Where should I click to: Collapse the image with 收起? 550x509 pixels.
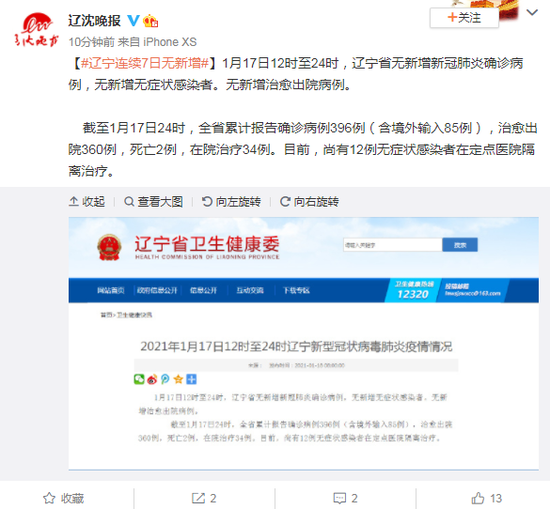pos(87,202)
